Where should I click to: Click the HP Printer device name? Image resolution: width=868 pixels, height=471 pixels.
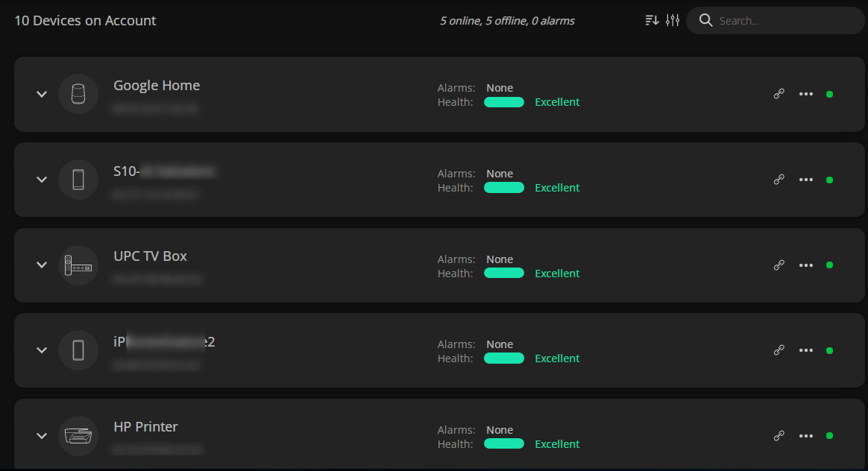[145, 427]
